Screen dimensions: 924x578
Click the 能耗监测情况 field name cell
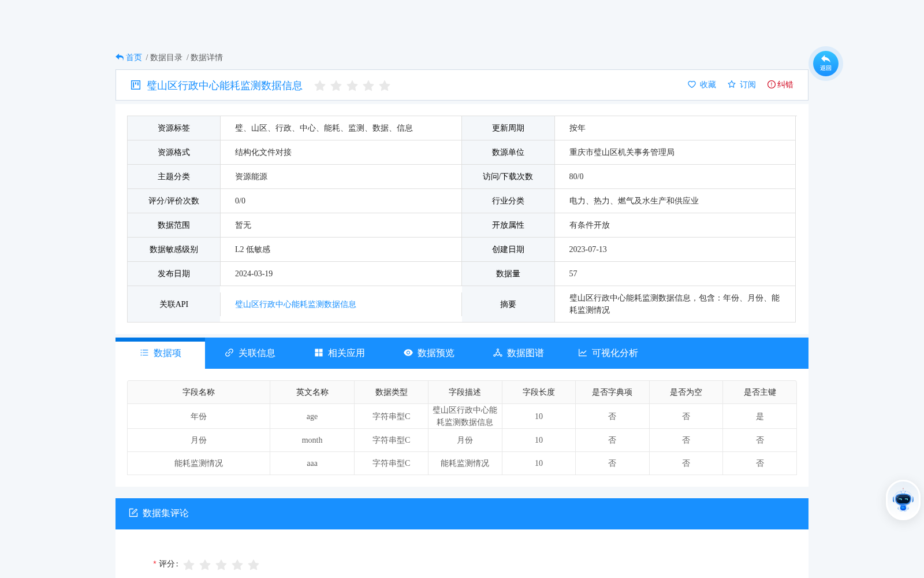click(199, 463)
